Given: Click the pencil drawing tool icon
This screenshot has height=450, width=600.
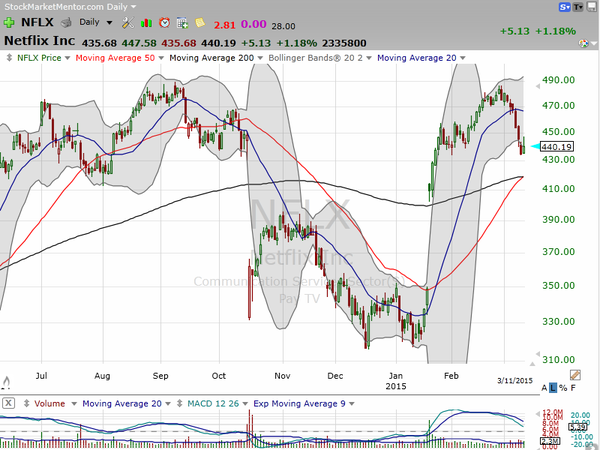Looking at the screenshot, I should 575,375.
